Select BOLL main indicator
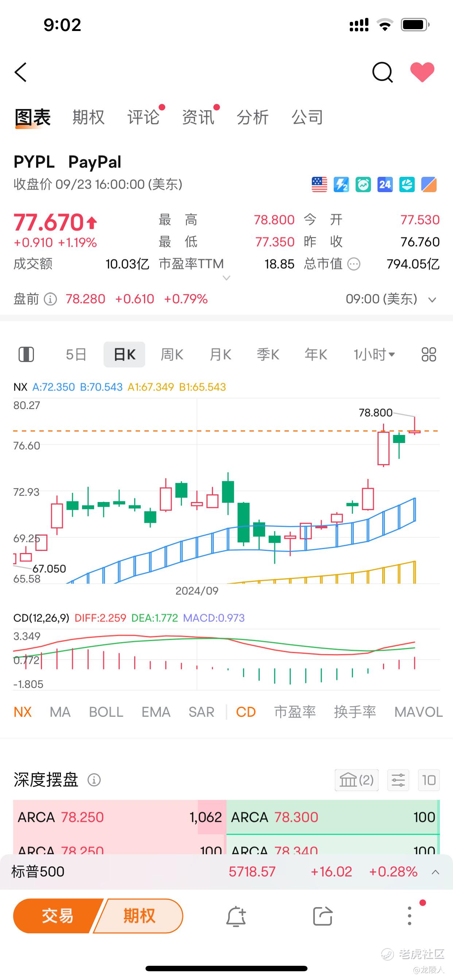 tap(106, 712)
